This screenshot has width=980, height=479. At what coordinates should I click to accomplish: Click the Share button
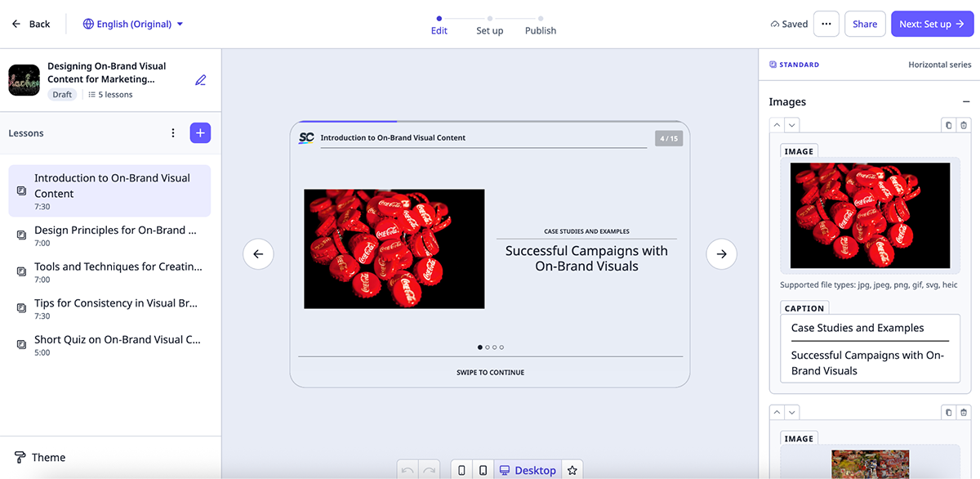865,24
